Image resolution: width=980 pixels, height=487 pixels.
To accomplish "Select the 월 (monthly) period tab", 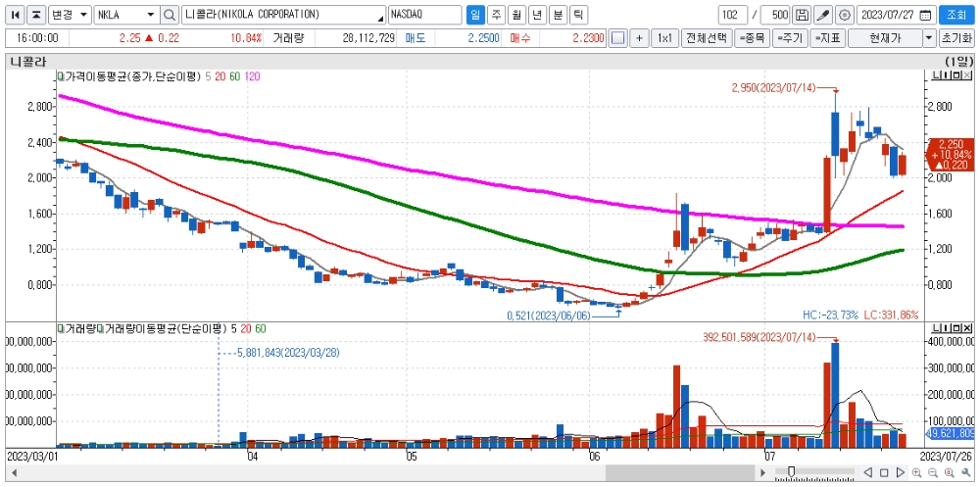I will pyautogui.click(x=516, y=15).
